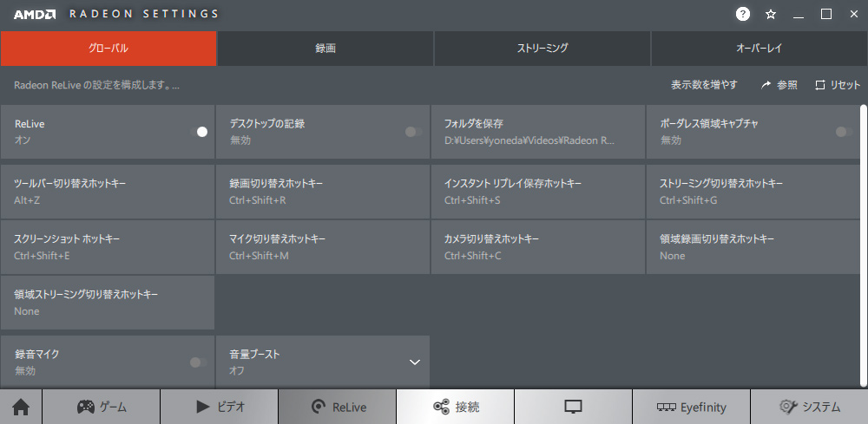
Task: Click the folder path 'D:¥Users¥yoneda¥Videos¥Radeon R...'
Action: (x=529, y=140)
